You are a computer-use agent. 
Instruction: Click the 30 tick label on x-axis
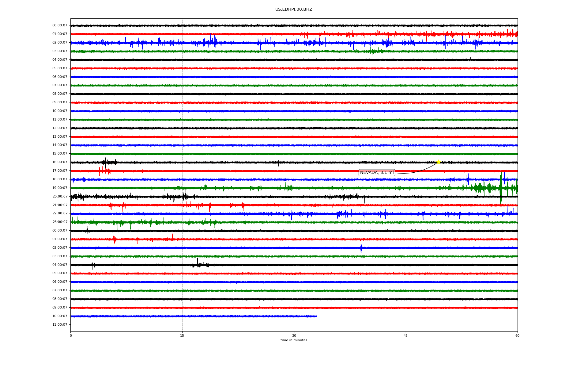point(294,335)
